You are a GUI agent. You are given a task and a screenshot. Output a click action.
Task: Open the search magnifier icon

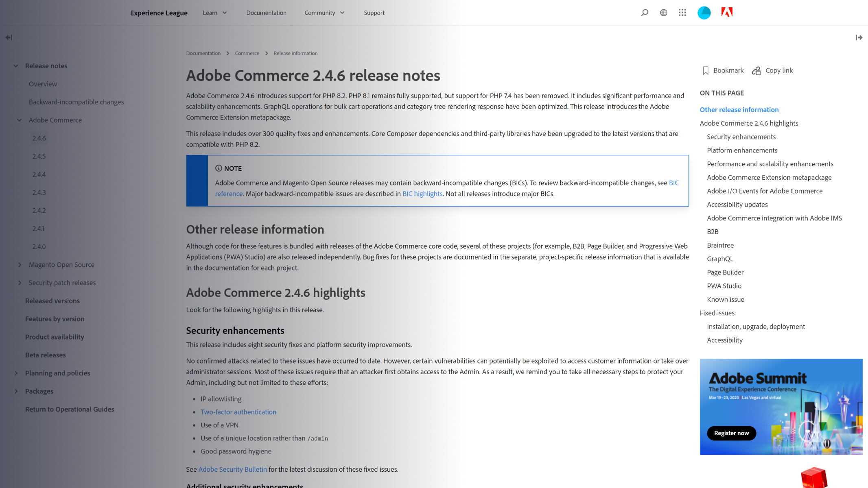point(645,13)
